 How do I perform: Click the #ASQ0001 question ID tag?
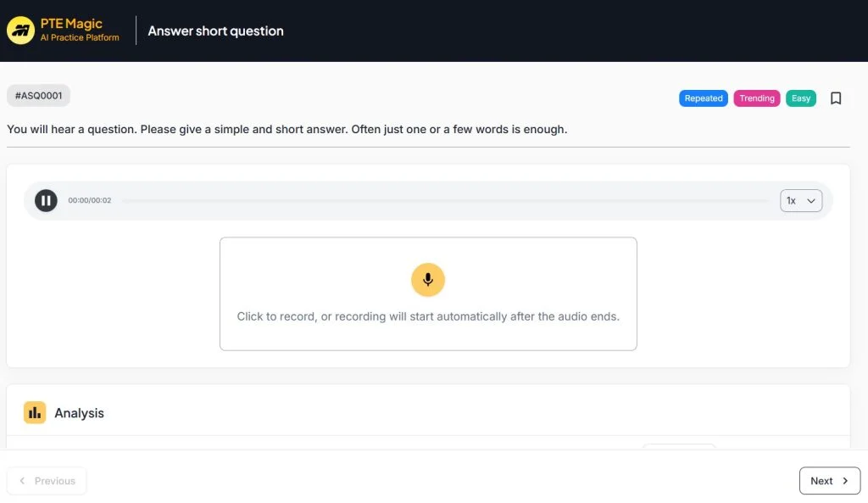point(38,96)
